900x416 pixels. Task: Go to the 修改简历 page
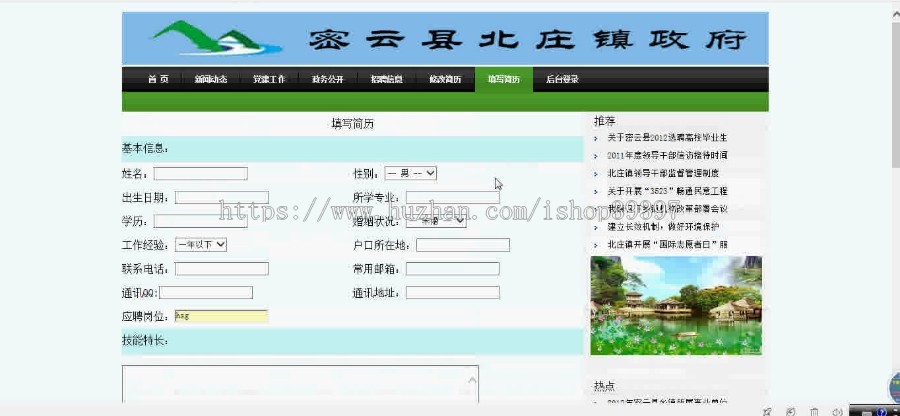445,80
